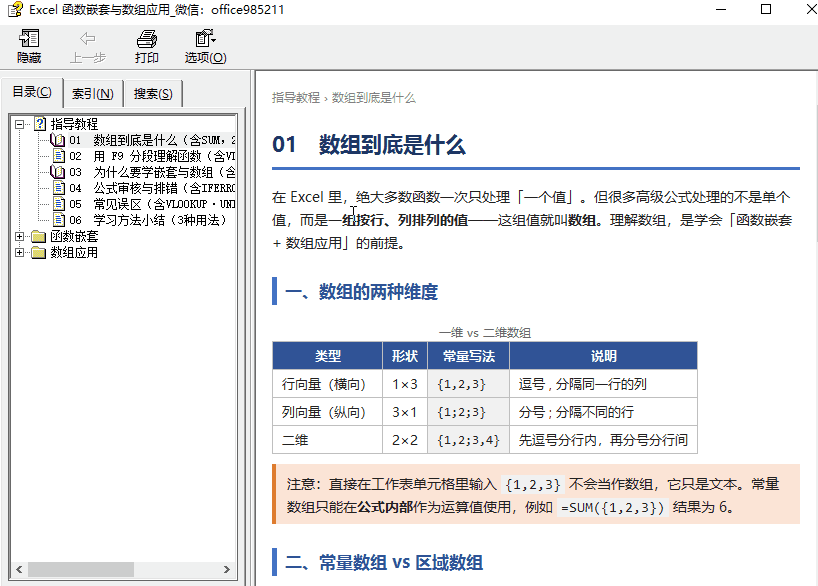This screenshot has width=818, height=586.
Task: Click the page icon for topic 02
Action: (x=59, y=156)
